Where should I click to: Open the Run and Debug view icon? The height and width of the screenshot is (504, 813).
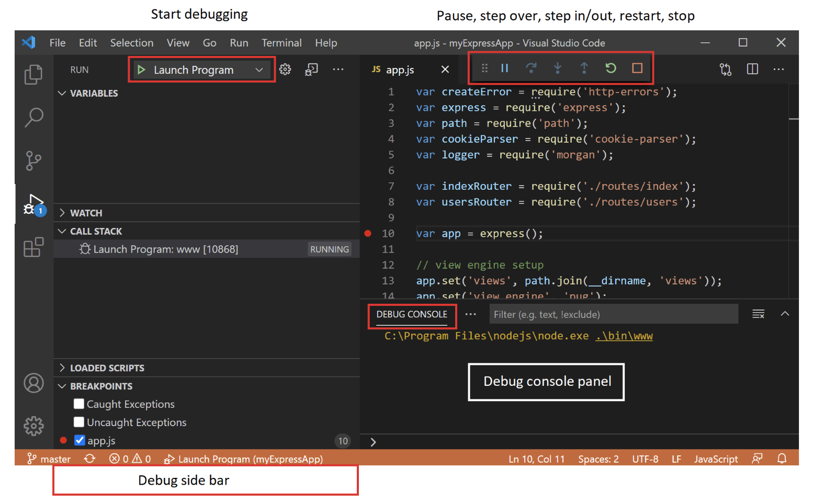point(35,204)
